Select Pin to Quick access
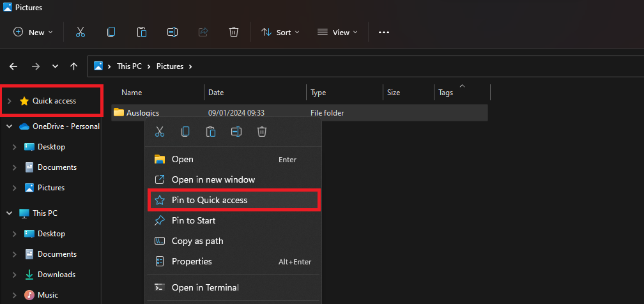 pos(209,200)
